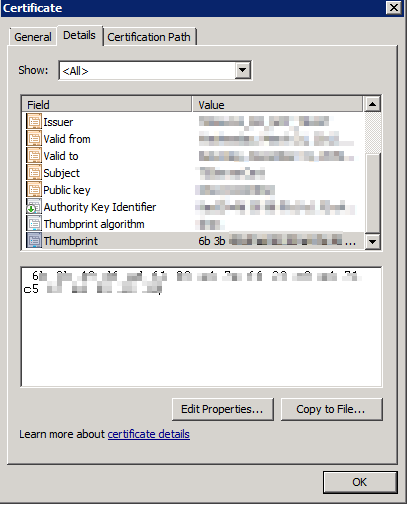
Task: Click the Edit Properties button
Action: coord(223,409)
